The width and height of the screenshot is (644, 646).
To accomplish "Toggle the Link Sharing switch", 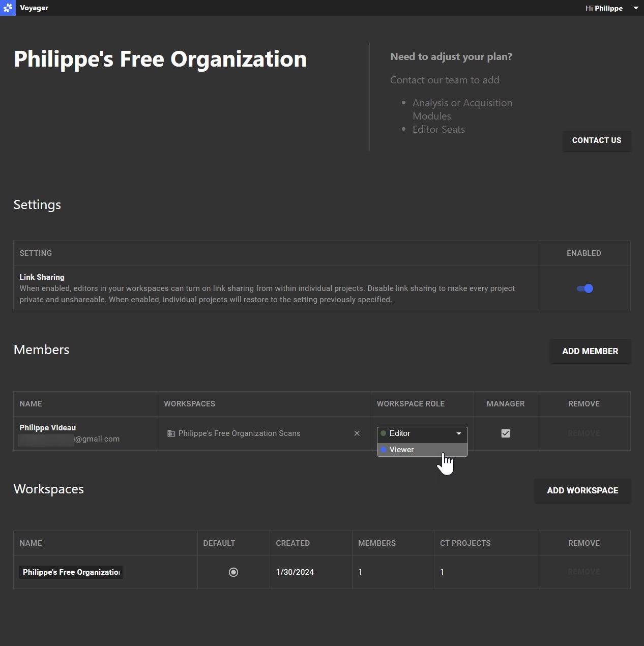I will [584, 288].
